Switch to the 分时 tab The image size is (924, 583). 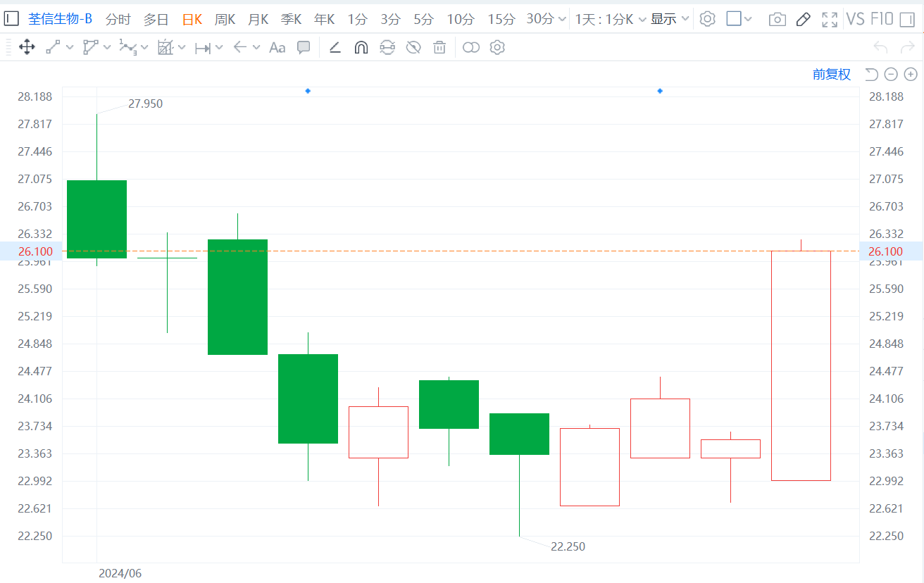point(118,20)
